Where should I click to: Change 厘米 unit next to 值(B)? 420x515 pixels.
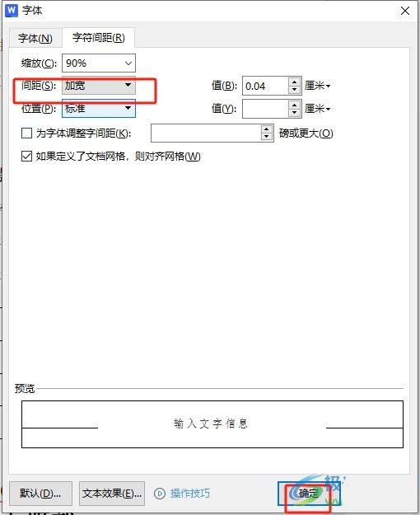[x=317, y=86]
